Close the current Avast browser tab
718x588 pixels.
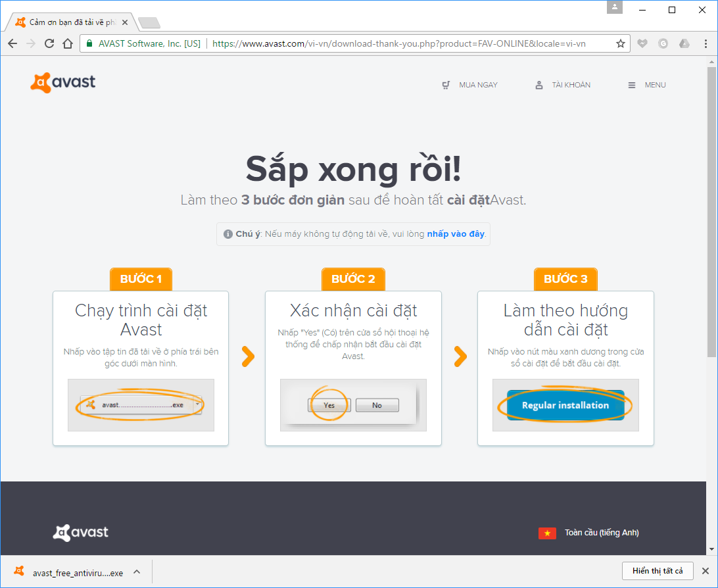(x=124, y=22)
